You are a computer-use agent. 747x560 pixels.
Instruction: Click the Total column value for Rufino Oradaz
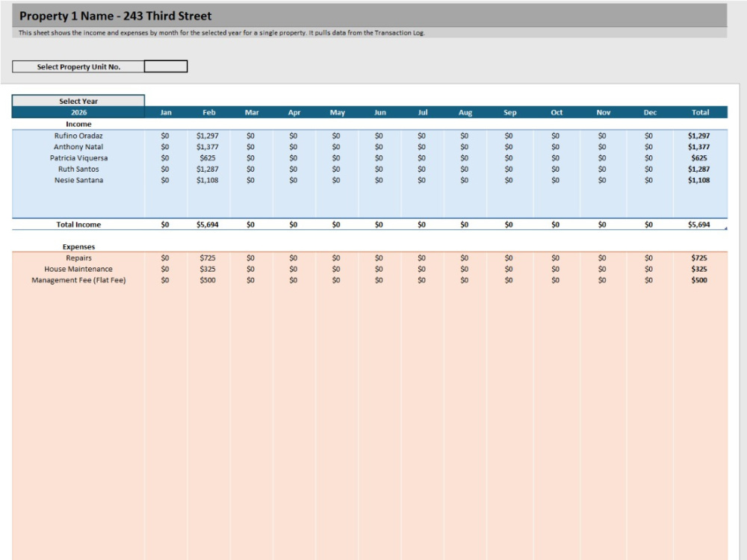pos(699,136)
